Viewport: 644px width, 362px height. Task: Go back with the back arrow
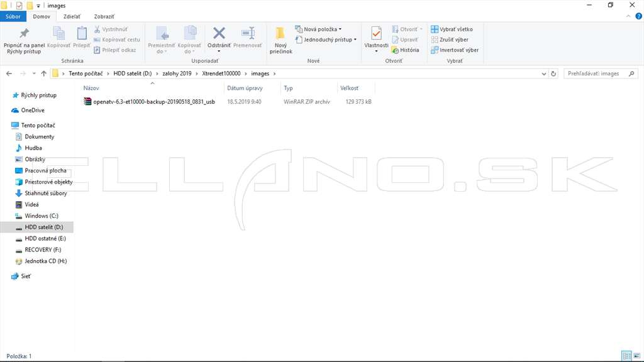coord(9,74)
